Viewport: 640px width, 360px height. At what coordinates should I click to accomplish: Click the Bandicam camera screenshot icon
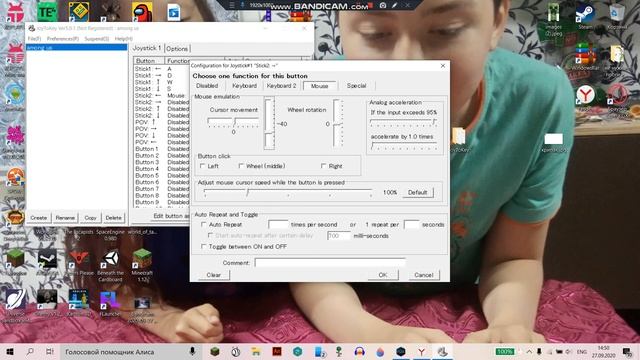[x=383, y=5]
